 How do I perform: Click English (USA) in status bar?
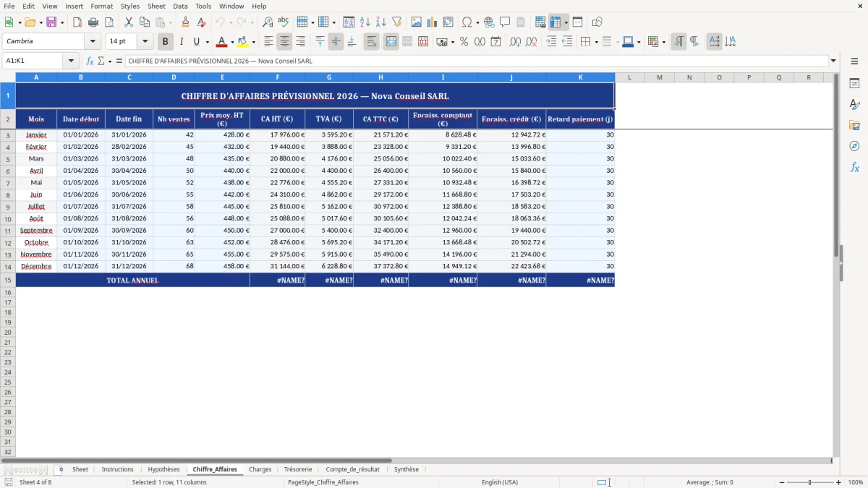[x=500, y=482]
